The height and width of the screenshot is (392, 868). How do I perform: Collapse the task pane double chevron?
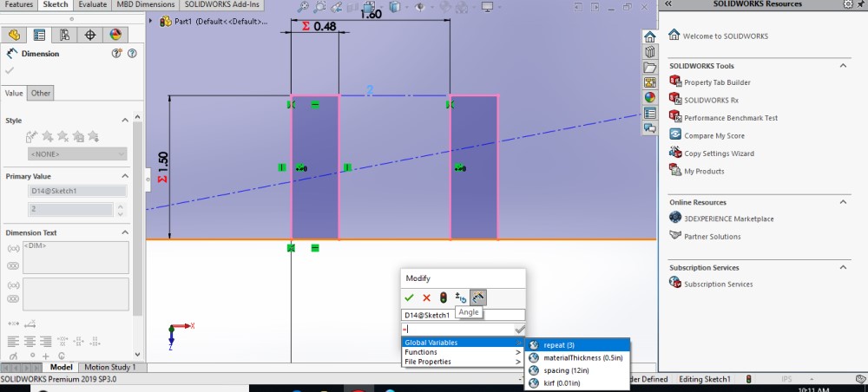pos(668,3)
